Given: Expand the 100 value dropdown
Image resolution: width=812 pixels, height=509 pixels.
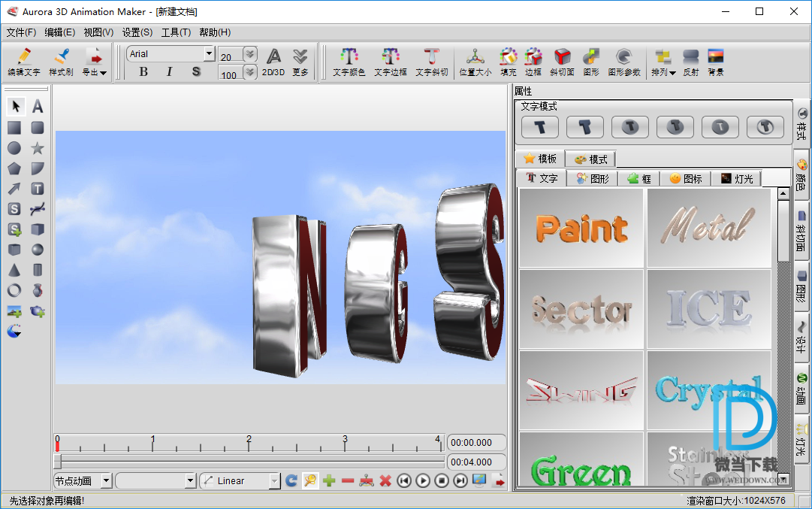Looking at the screenshot, I should (x=249, y=72).
